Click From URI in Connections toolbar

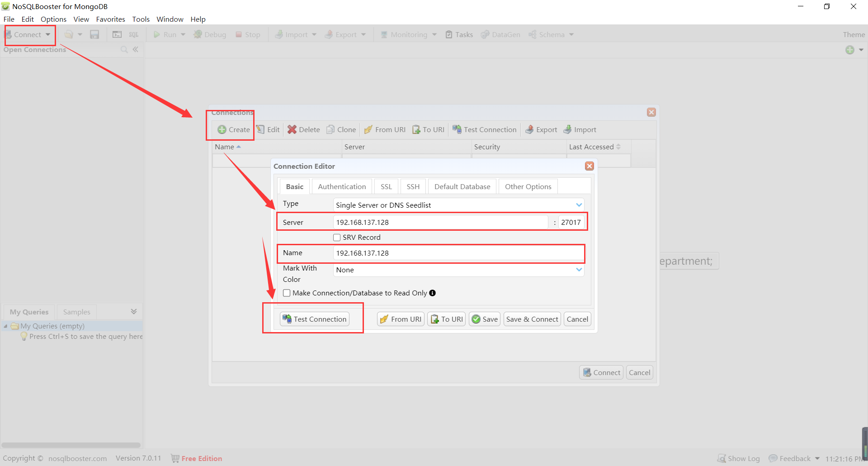pos(385,129)
